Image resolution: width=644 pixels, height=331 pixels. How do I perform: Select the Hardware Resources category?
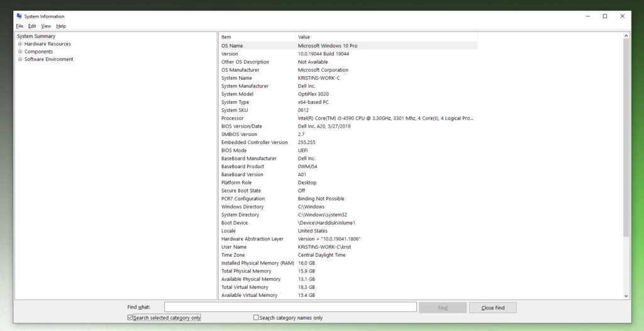(48, 44)
